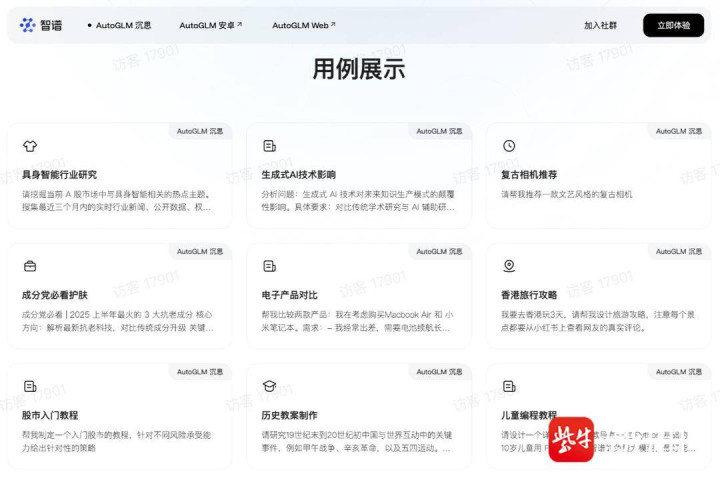The width and height of the screenshot is (720, 480).
Task: Open the 成分党必看护肤 card title
Action: (55, 295)
